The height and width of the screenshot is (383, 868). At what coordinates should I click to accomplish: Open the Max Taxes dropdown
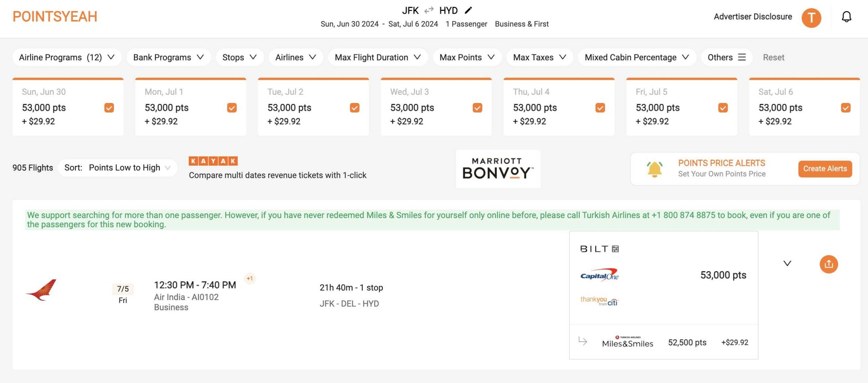[x=540, y=57]
